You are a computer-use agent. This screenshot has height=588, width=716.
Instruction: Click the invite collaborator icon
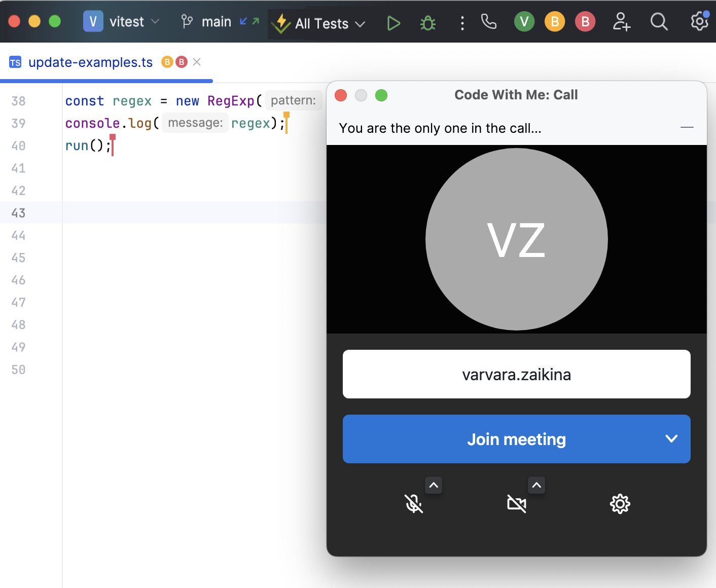coord(621,23)
